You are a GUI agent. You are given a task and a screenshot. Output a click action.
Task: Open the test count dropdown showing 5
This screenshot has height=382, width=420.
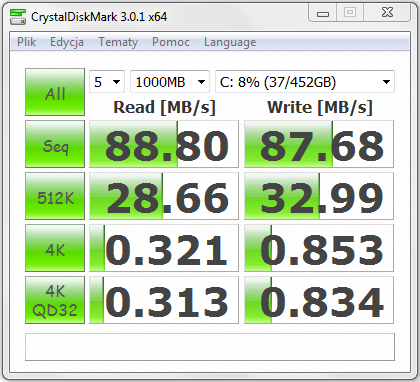point(107,82)
